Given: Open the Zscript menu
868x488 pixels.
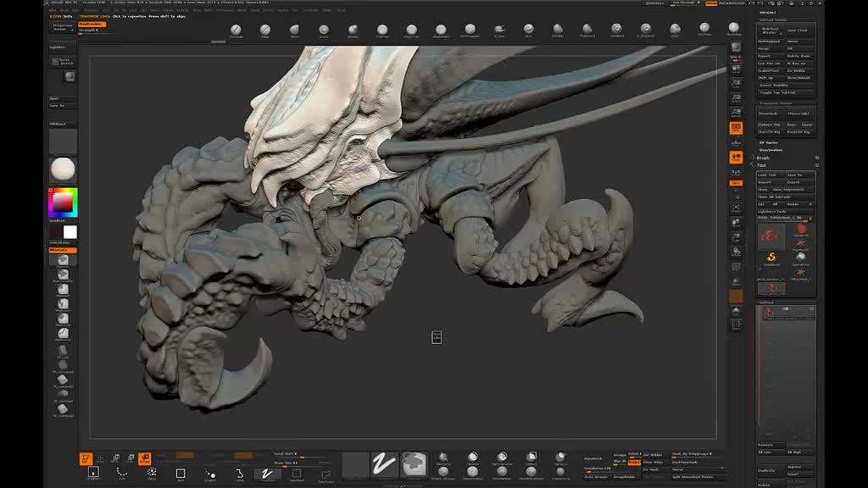Looking at the screenshot, I should 341,10.
